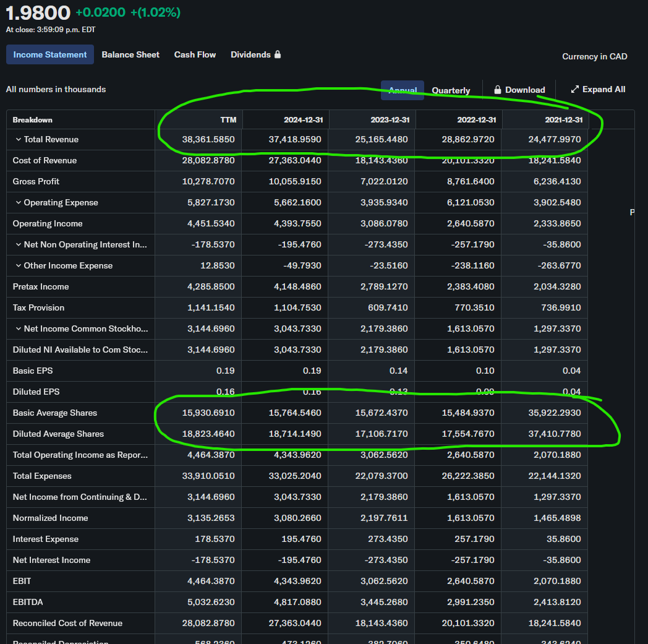Click the All numbers in thousands note

point(56,89)
